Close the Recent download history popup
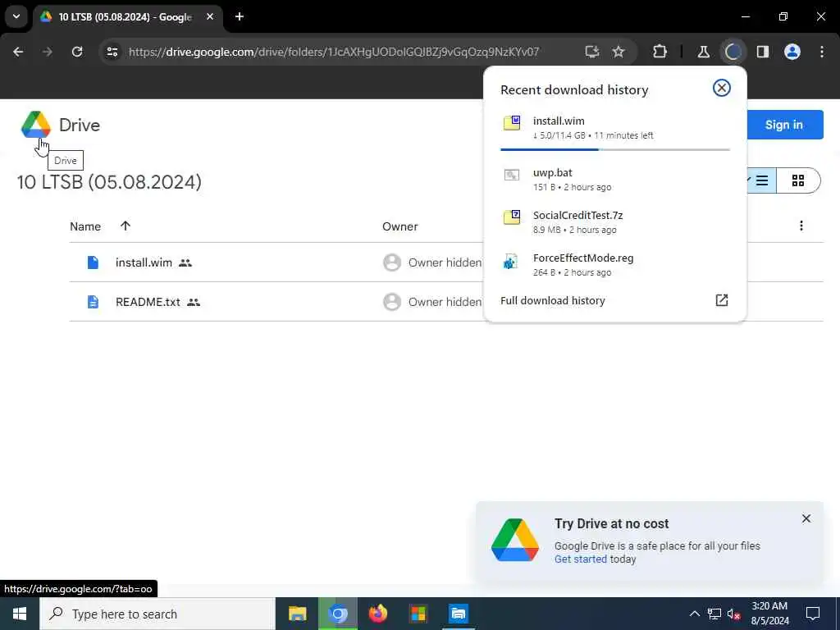The image size is (840, 630). (722, 88)
